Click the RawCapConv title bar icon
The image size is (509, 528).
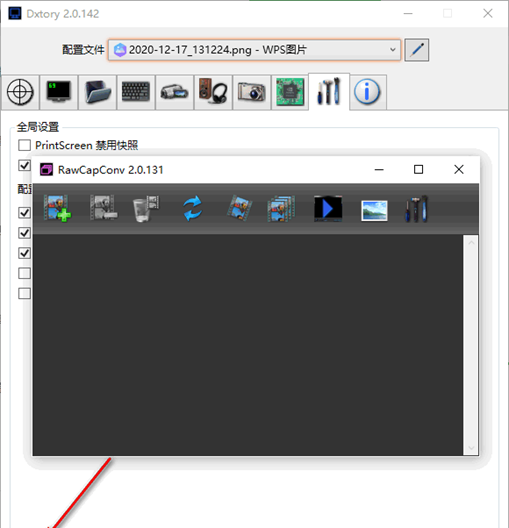coord(46,169)
